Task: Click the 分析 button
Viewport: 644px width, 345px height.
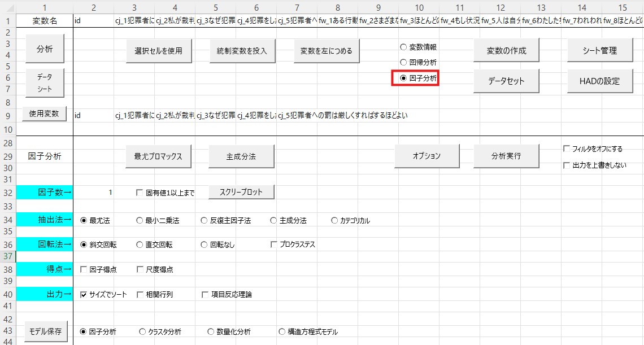Action: 45,49
